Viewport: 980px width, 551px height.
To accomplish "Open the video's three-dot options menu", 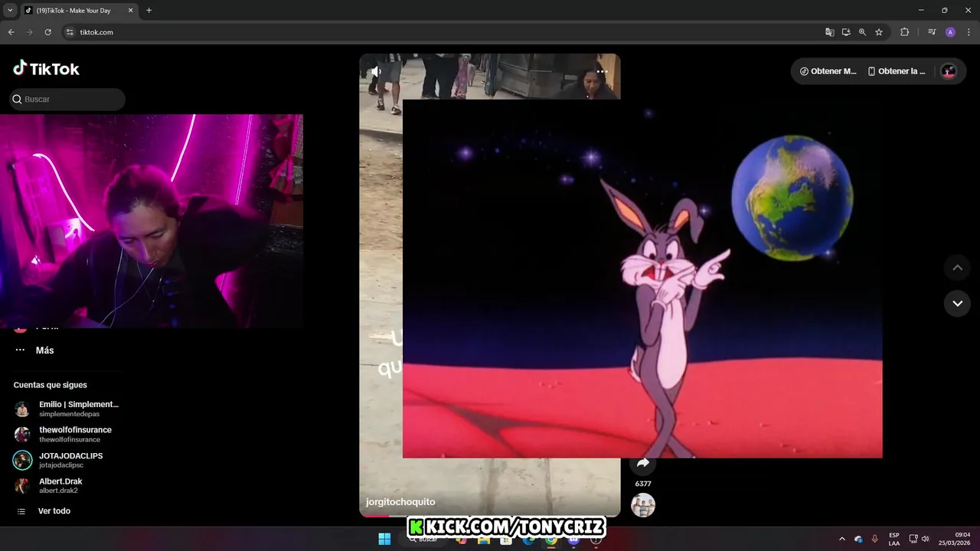I will coord(603,72).
